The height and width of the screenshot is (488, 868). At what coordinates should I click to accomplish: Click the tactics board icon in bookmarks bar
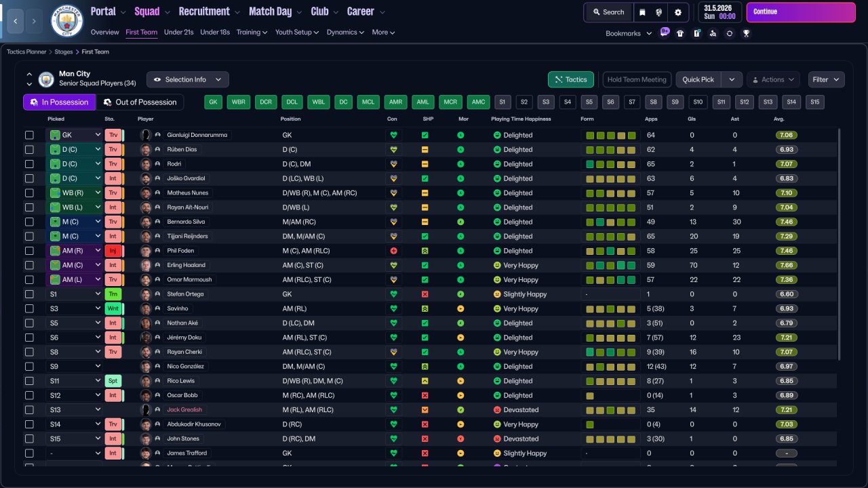click(696, 33)
